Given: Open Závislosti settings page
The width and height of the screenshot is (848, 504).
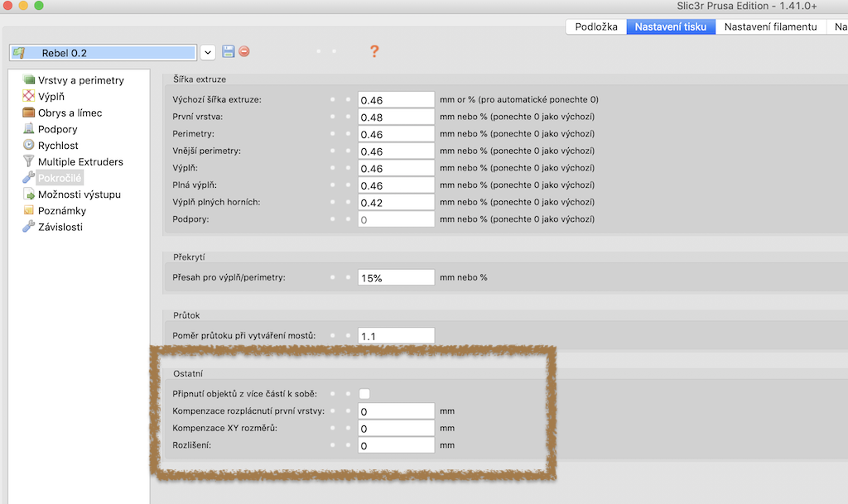Looking at the screenshot, I should pyautogui.click(x=60, y=227).
